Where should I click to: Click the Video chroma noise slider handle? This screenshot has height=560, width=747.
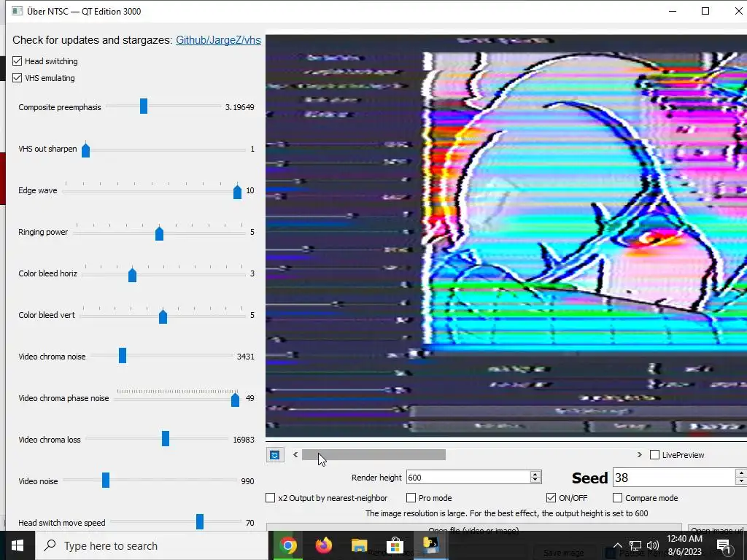(123, 355)
